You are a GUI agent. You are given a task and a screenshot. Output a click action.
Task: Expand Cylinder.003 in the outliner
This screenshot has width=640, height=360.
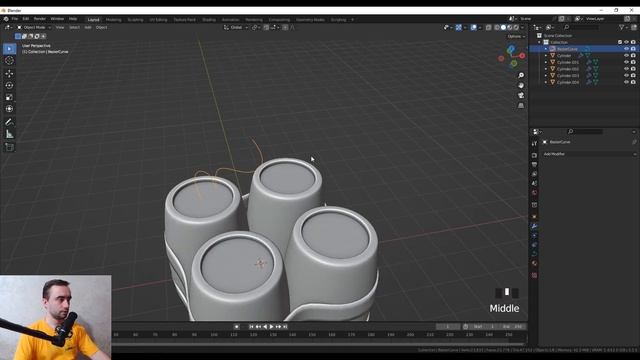coord(546,76)
